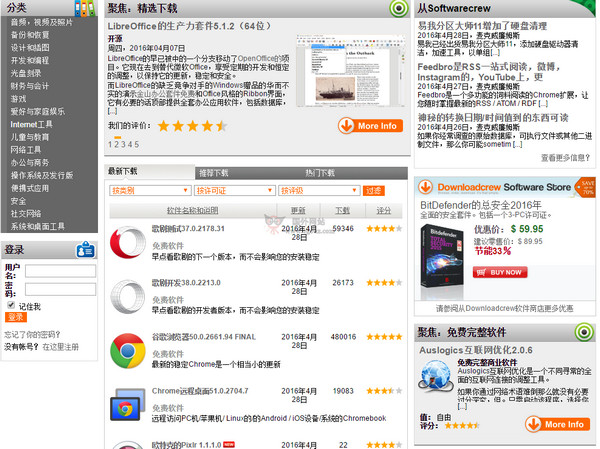Click 在这里注册 link

click(60, 347)
